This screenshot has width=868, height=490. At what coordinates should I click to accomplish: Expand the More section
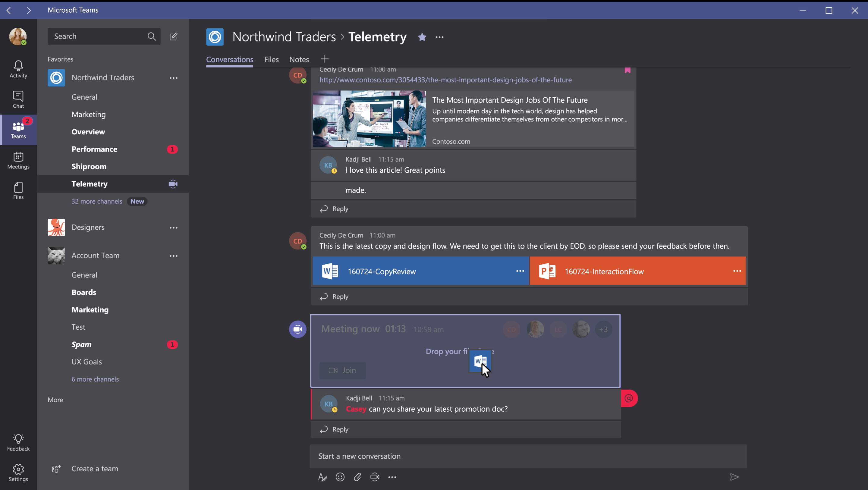pos(55,400)
